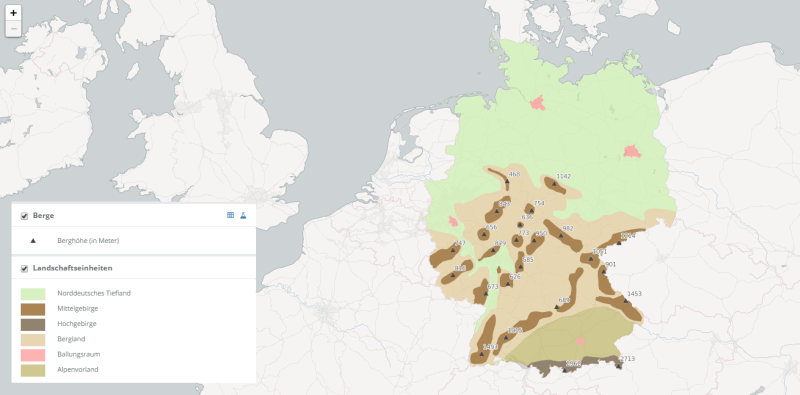
Task: Click the Mittelgebirge legend label
Action: point(78,309)
